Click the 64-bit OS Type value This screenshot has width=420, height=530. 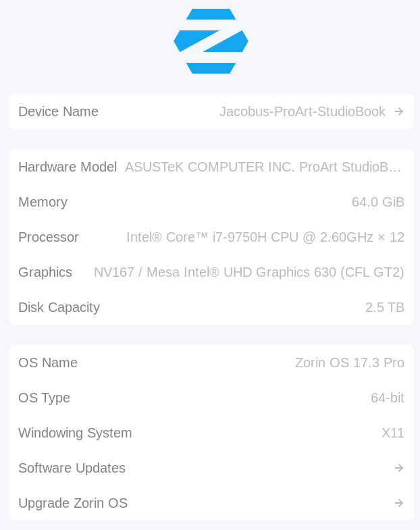pos(387,398)
